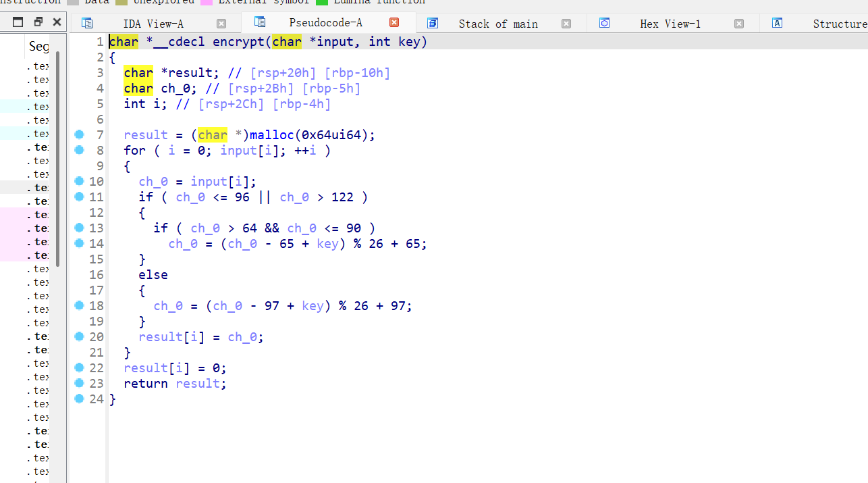
Task: Click the '++i' increment in the for loop
Action: tap(305, 151)
